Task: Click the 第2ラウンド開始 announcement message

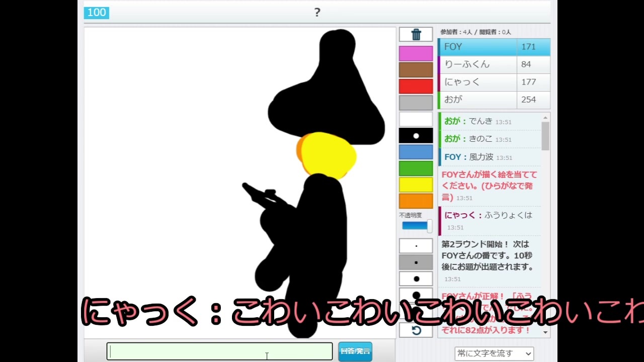Action: tap(490, 261)
